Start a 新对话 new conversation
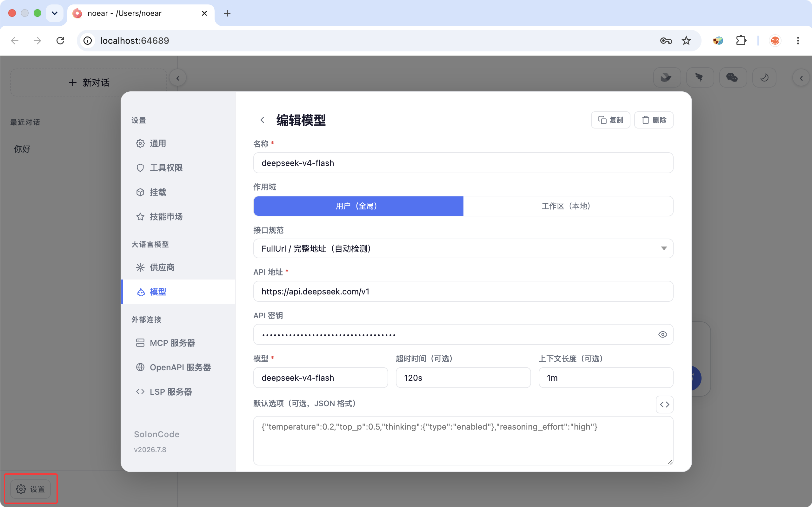Viewport: 812px width, 507px height. click(x=89, y=82)
